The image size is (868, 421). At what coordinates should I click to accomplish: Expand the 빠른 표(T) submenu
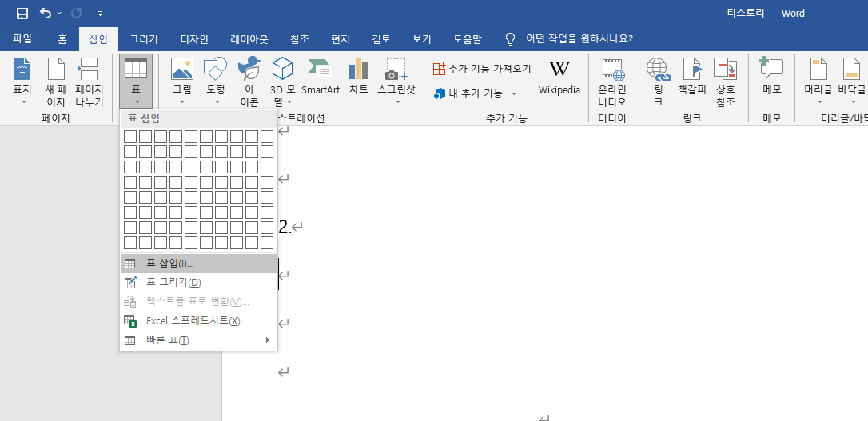pyautogui.click(x=198, y=340)
